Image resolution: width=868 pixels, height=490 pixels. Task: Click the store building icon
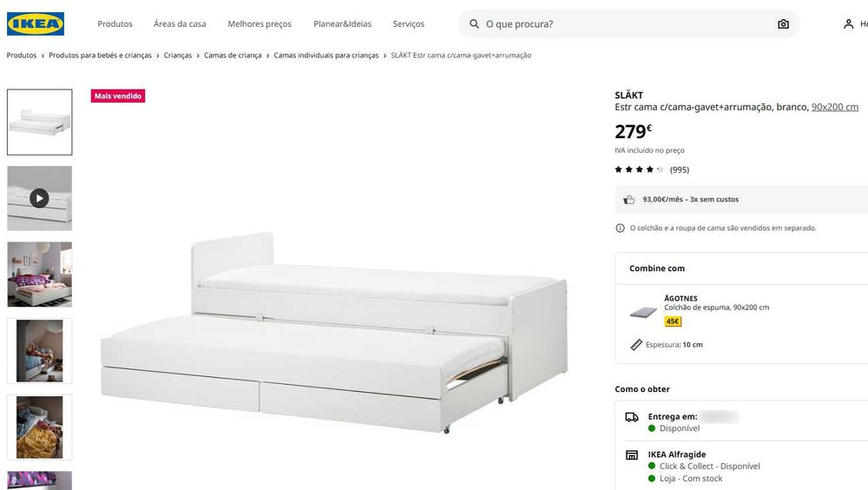[x=632, y=455]
